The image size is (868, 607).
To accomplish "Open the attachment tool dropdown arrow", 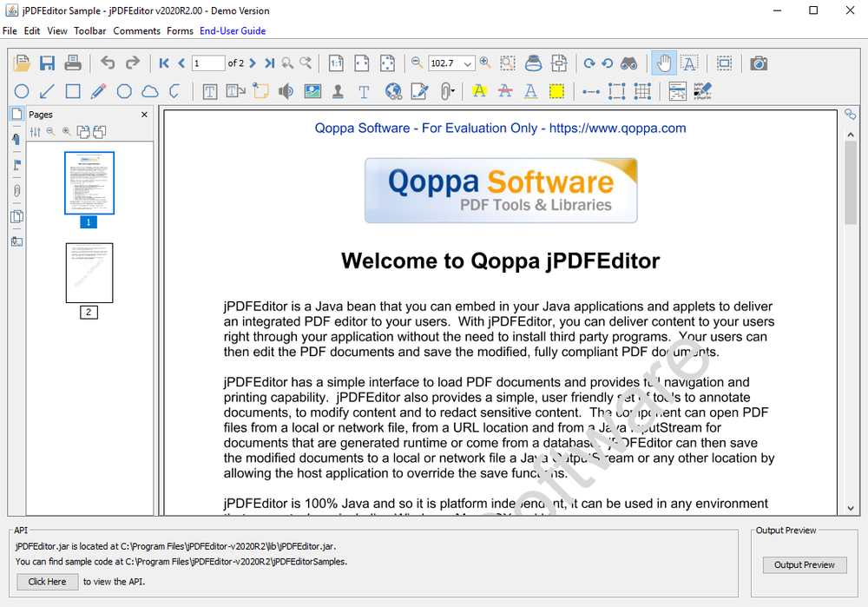I will coord(453,92).
